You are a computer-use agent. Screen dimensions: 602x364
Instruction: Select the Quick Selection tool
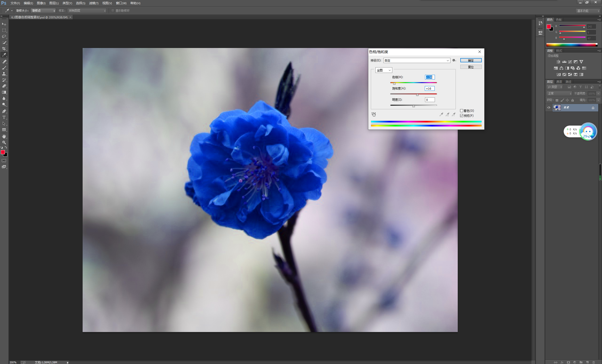4,43
